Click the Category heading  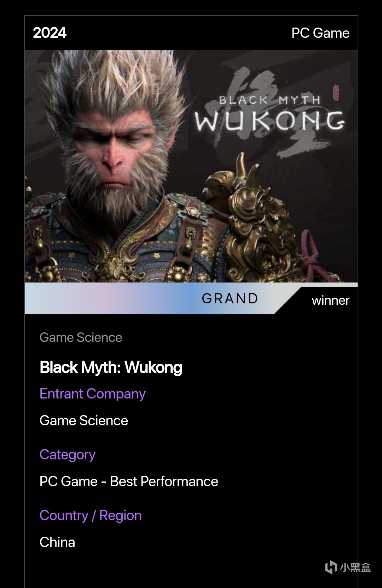[x=68, y=455]
